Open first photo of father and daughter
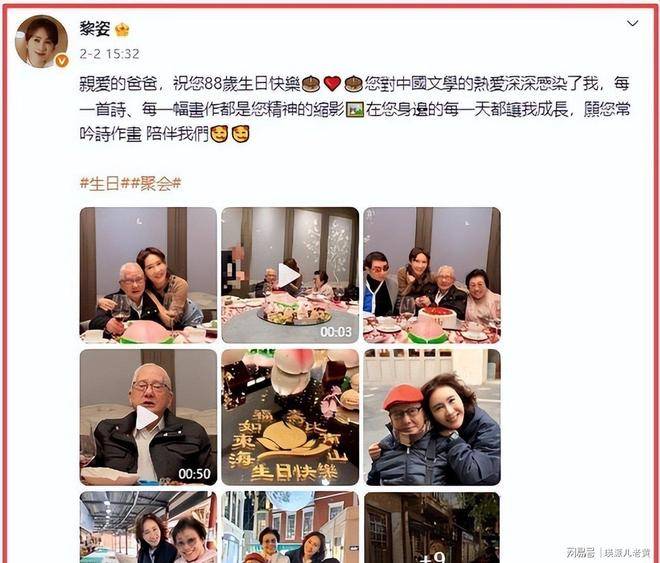 [148, 275]
